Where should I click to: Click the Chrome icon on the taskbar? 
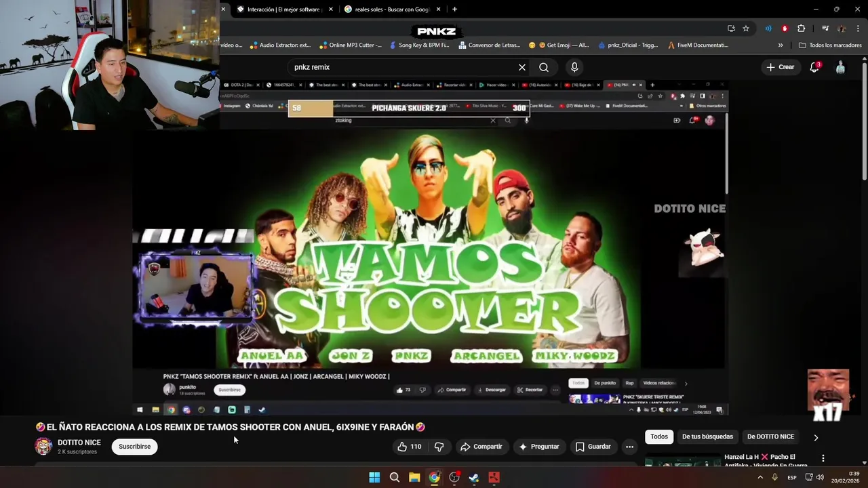pyautogui.click(x=434, y=477)
